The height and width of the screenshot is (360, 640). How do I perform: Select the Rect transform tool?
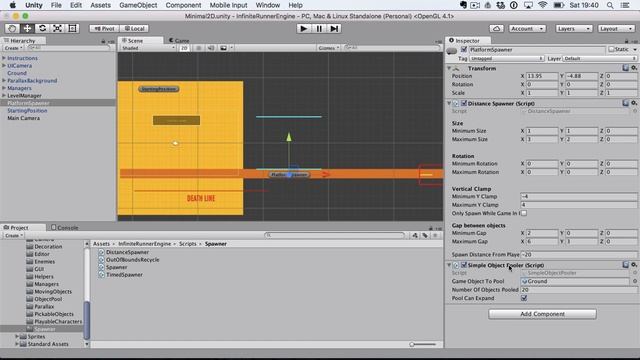72,29
